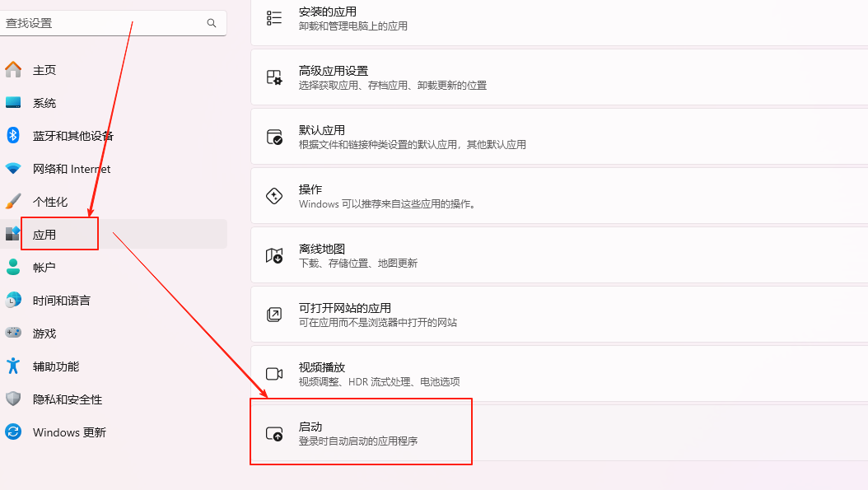Click the Bluetooth icon in sidebar
The height and width of the screenshot is (490, 868).
[13, 135]
